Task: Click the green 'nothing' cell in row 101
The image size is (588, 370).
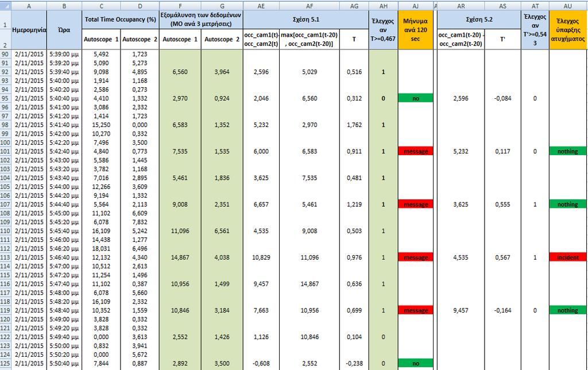Action: pos(568,151)
